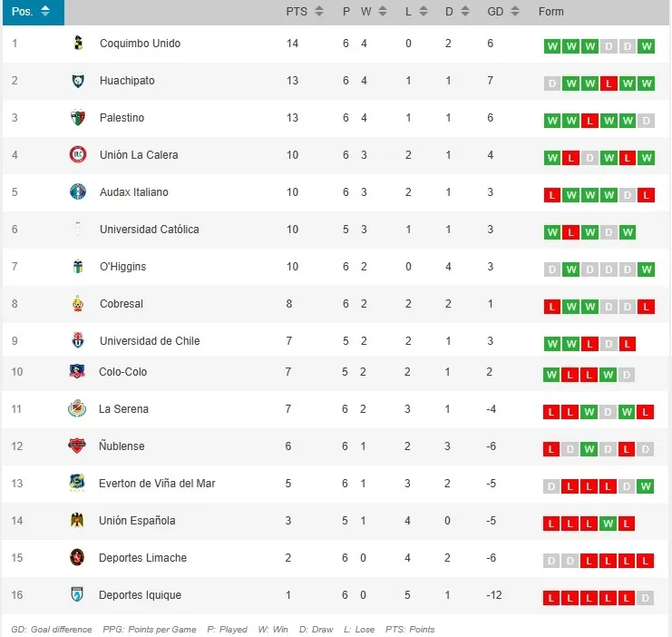Sort standings by PTS column
672x637 pixels.
(x=305, y=12)
